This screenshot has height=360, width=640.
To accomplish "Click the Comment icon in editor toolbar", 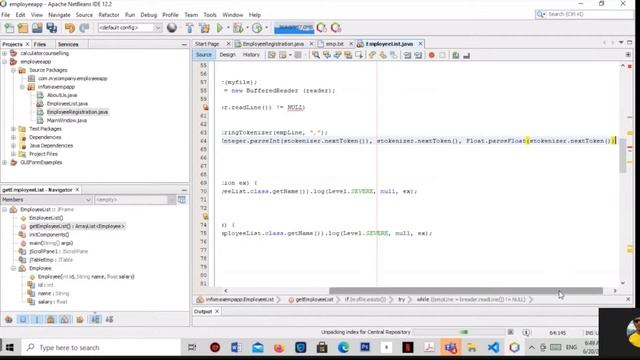I will [x=456, y=55].
